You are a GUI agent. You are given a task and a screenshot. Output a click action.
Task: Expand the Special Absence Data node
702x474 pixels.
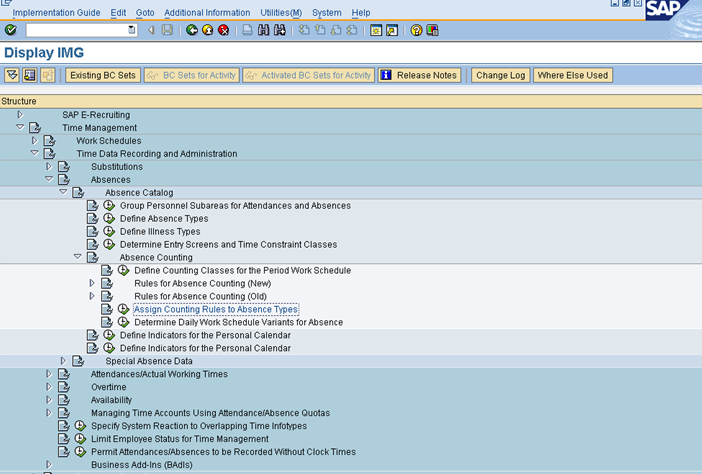click(x=63, y=361)
